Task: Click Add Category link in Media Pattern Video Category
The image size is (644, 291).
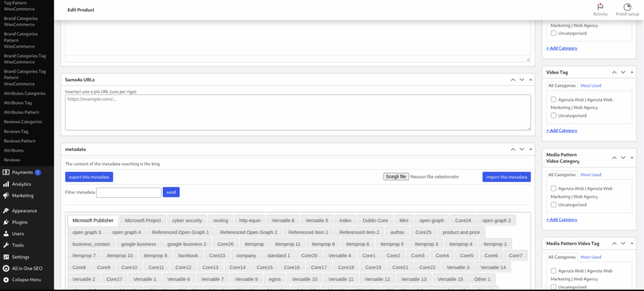Action: coord(562,219)
